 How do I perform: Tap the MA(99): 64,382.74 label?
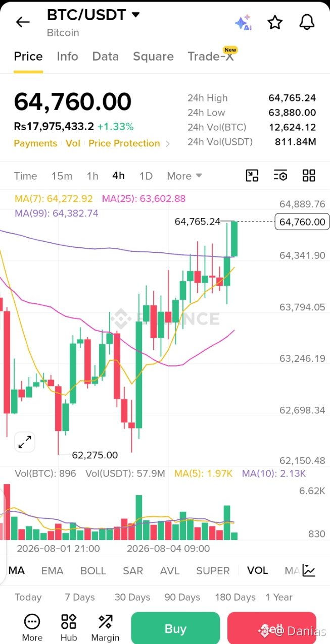point(57,213)
